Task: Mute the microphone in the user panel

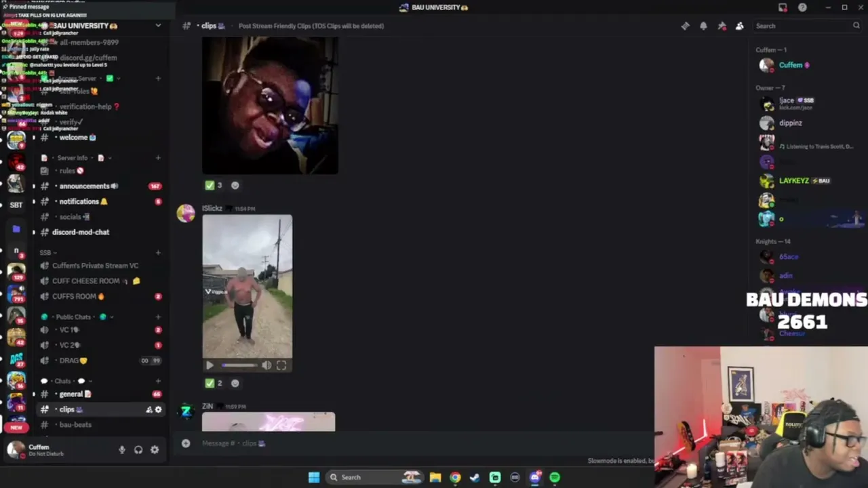Action: [122, 449]
